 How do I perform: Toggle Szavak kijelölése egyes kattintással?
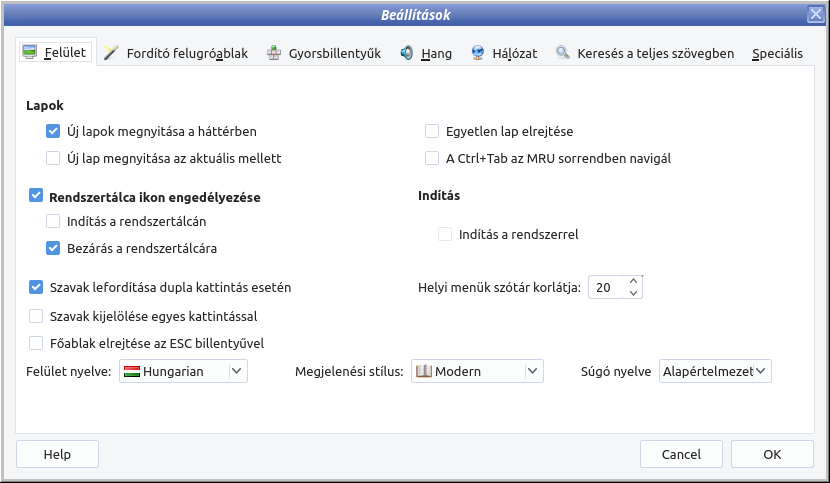coord(37,316)
